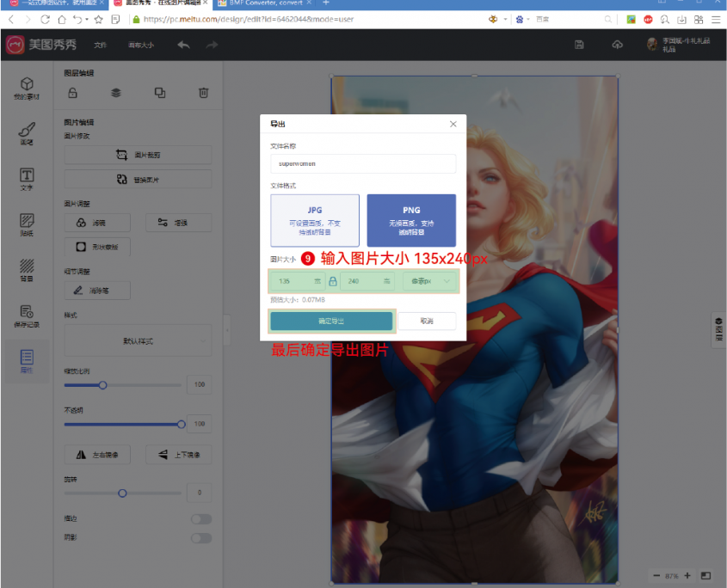Screen dimensions: 727x588
Task: Click rotation value field showing 0
Action: (200, 493)
